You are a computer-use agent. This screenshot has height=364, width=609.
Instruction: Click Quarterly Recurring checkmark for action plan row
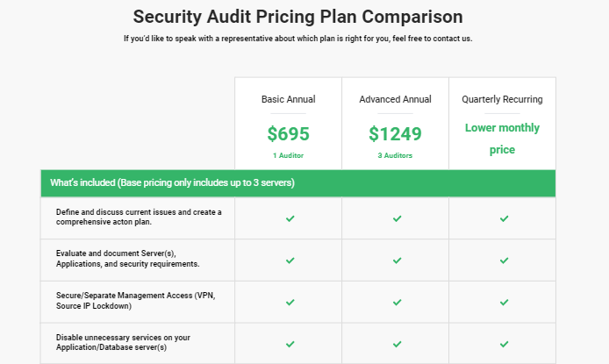[504, 218]
